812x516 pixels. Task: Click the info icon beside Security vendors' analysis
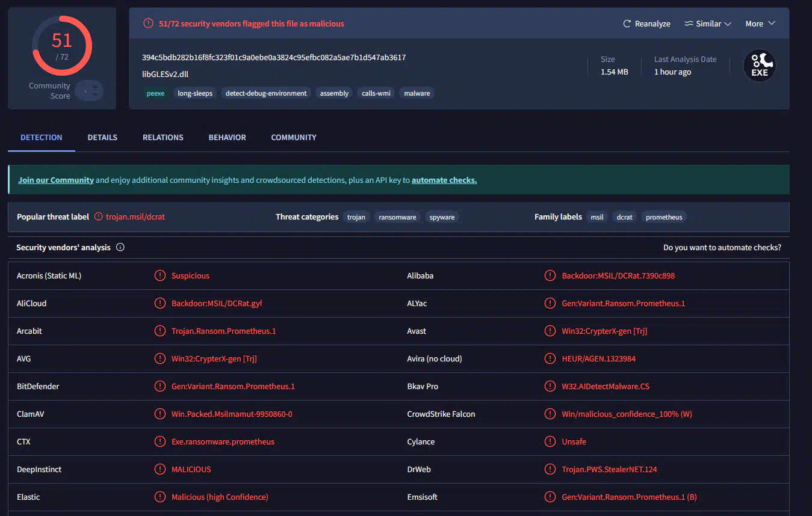[120, 247]
